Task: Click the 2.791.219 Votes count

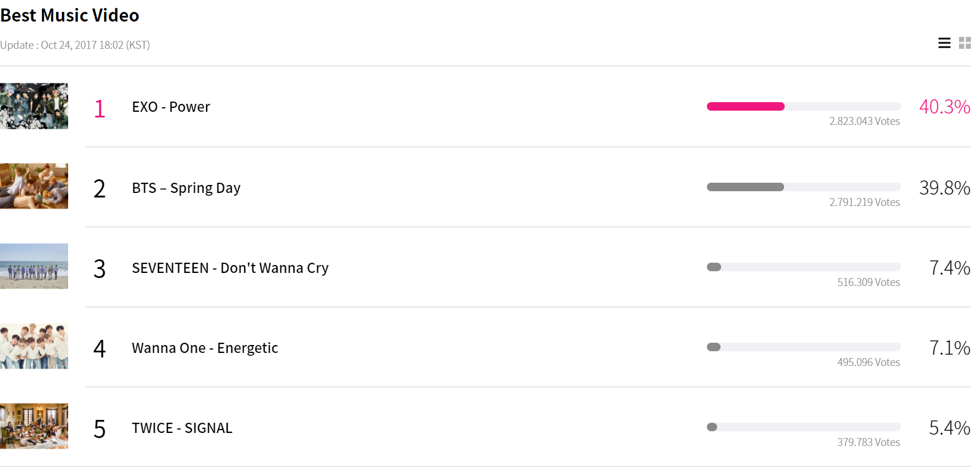Action: click(864, 202)
